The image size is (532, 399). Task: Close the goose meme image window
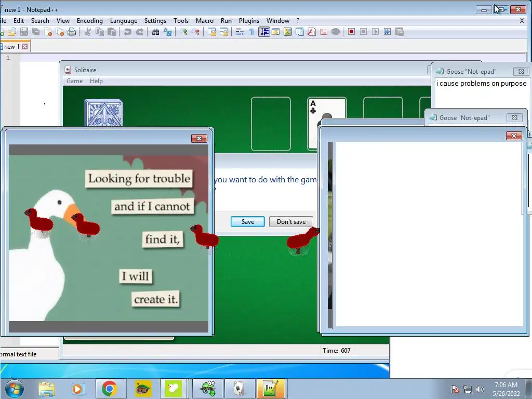(199, 138)
